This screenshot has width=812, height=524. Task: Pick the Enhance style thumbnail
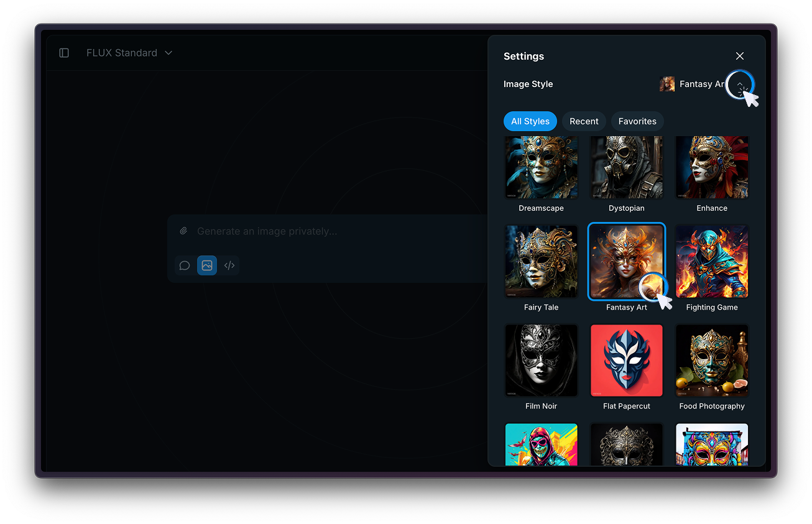coord(712,167)
